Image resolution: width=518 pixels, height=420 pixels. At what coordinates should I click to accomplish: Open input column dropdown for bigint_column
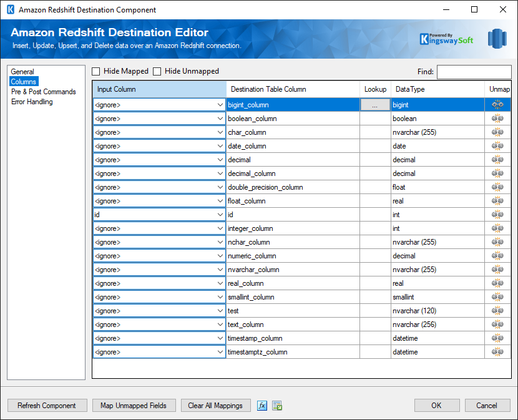coord(220,105)
